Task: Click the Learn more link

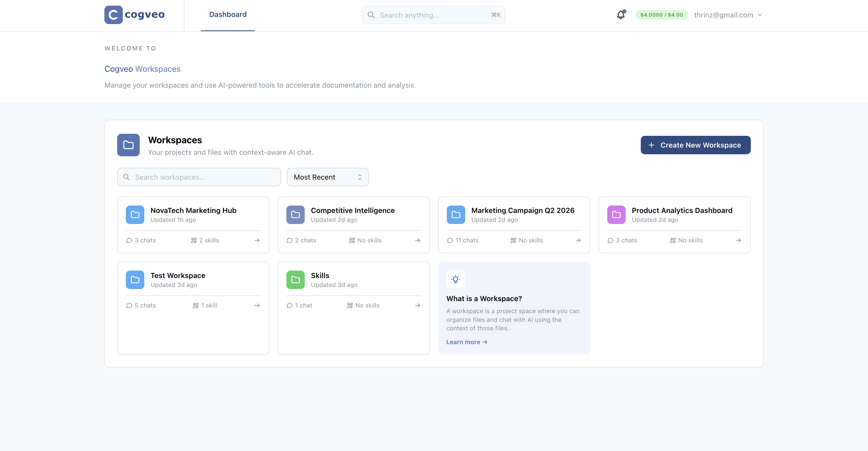Action: 467,342
